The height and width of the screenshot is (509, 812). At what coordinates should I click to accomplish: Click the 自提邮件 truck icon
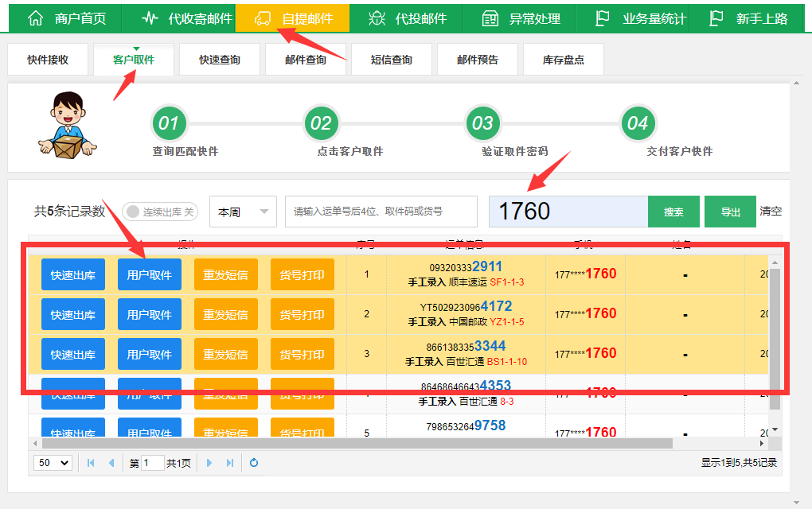(264, 16)
